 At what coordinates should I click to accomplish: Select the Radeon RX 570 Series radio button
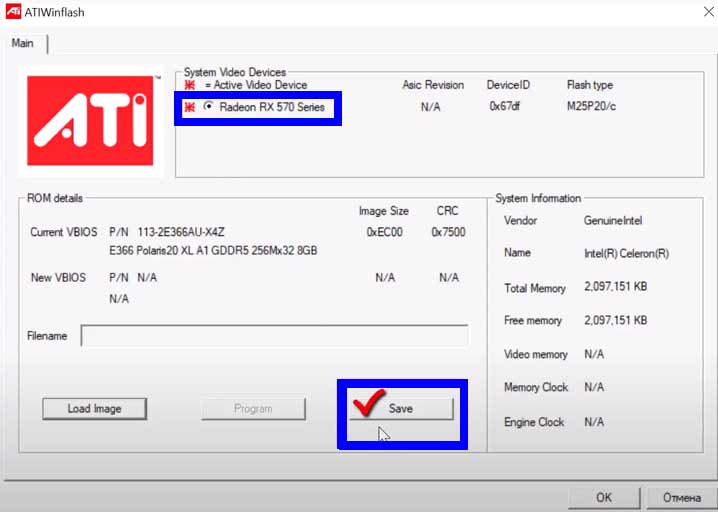[x=208, y=106]
